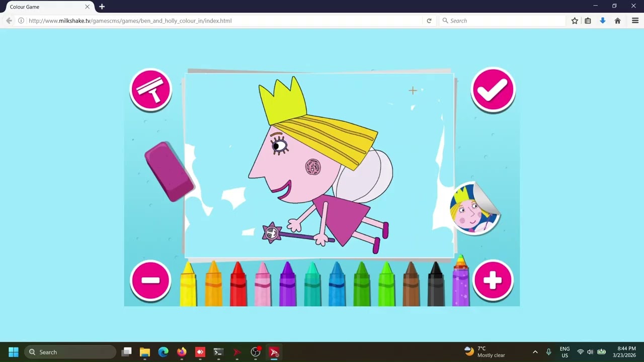The image size is (644, 362).
Task: Close the Colour Game tab
Action: point(87,7)
